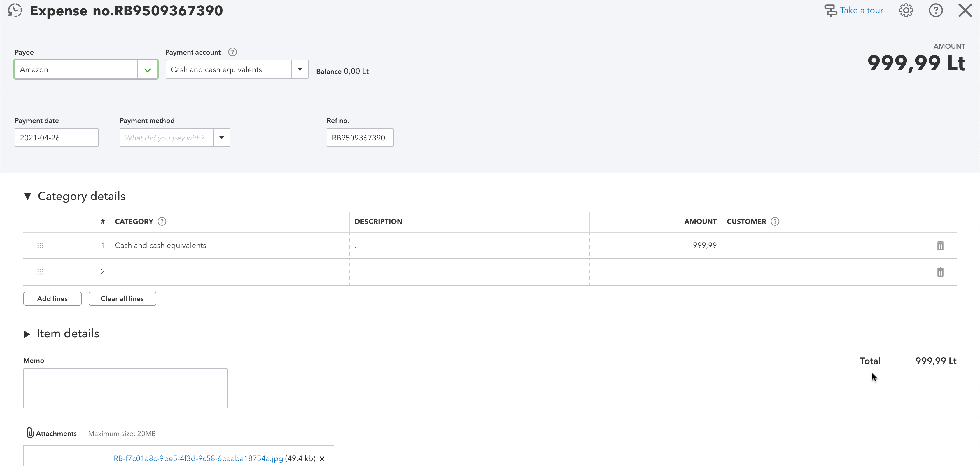Screen dimensions: 980x466
Task: Click the CATEGORY column help icon
Action: click(162, 222)
